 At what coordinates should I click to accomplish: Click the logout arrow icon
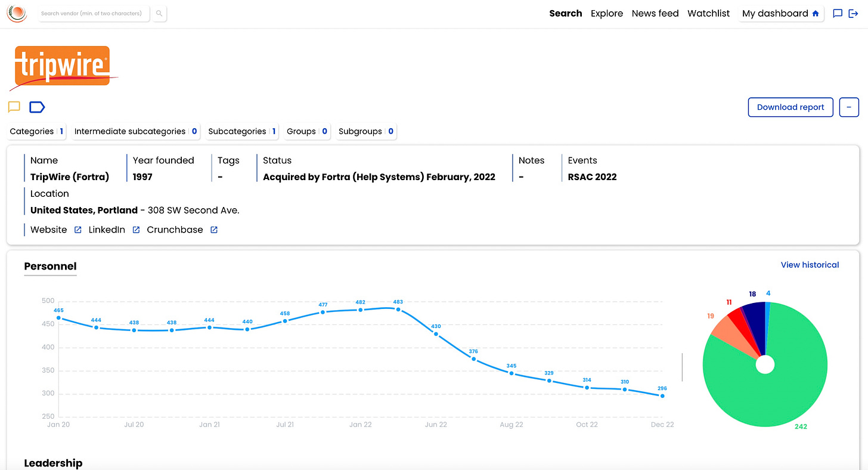click(853, 13)
